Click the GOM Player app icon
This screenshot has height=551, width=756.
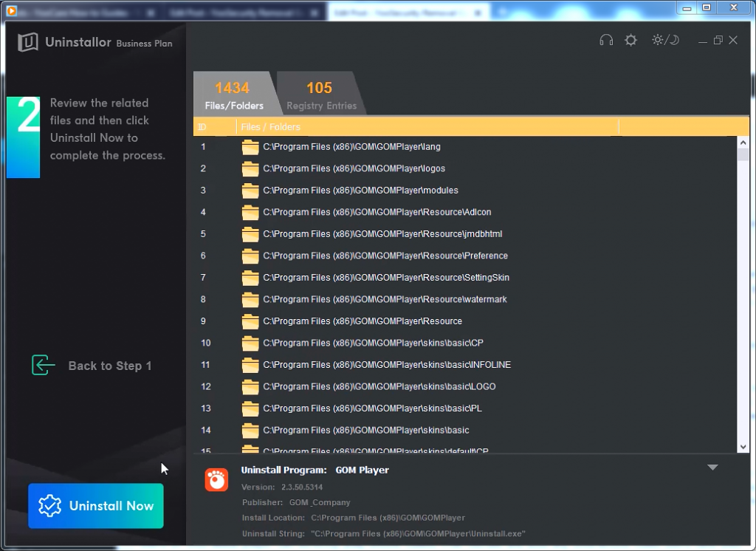point(216,479)
